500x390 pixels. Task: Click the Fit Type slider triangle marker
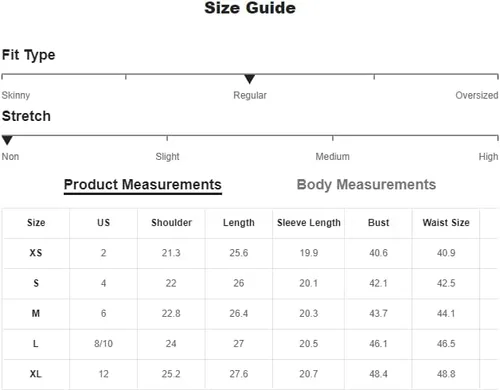[249, 79]
